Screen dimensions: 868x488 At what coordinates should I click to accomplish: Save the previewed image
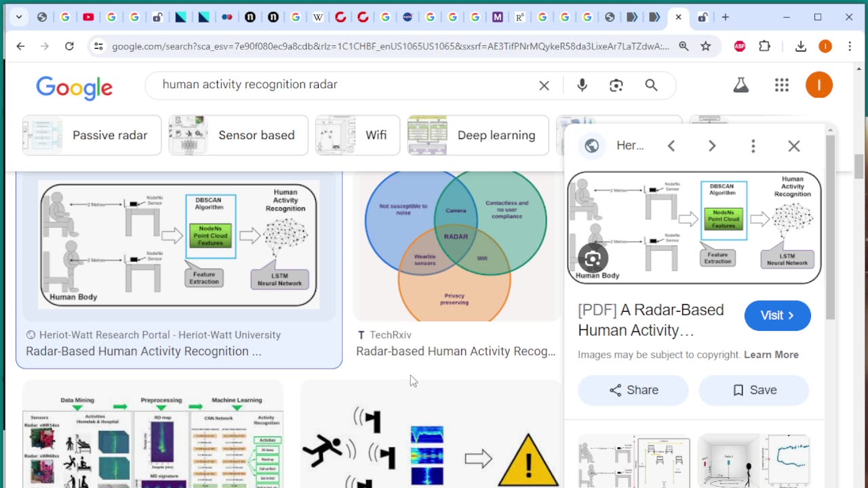pos(754,390)
